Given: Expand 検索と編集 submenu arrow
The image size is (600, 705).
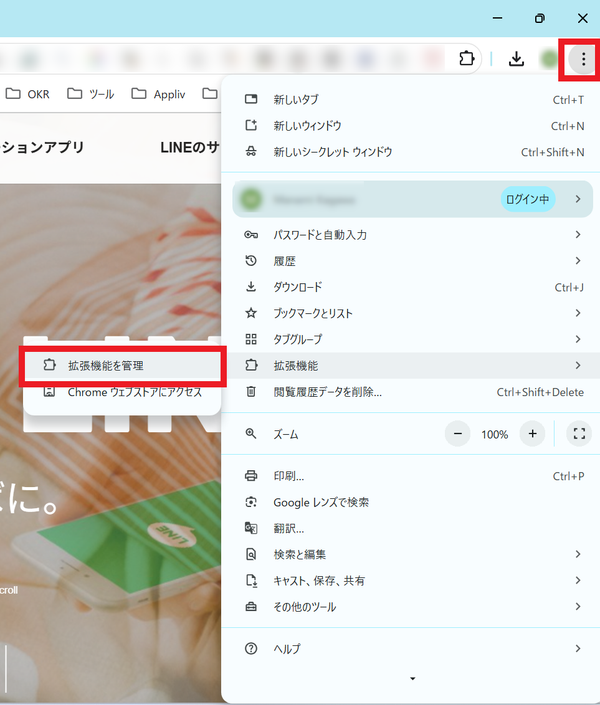Looking at the screenshot, I should (x=578, y=554).
